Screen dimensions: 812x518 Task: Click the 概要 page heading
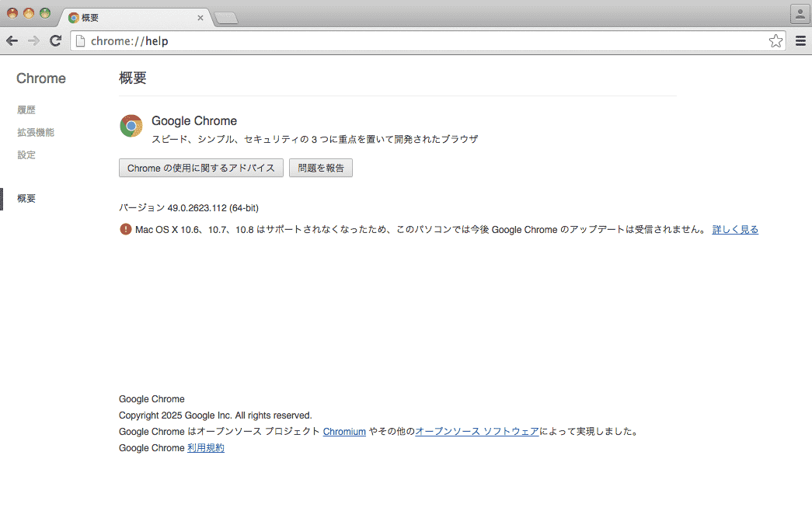(x=133, y=78)
